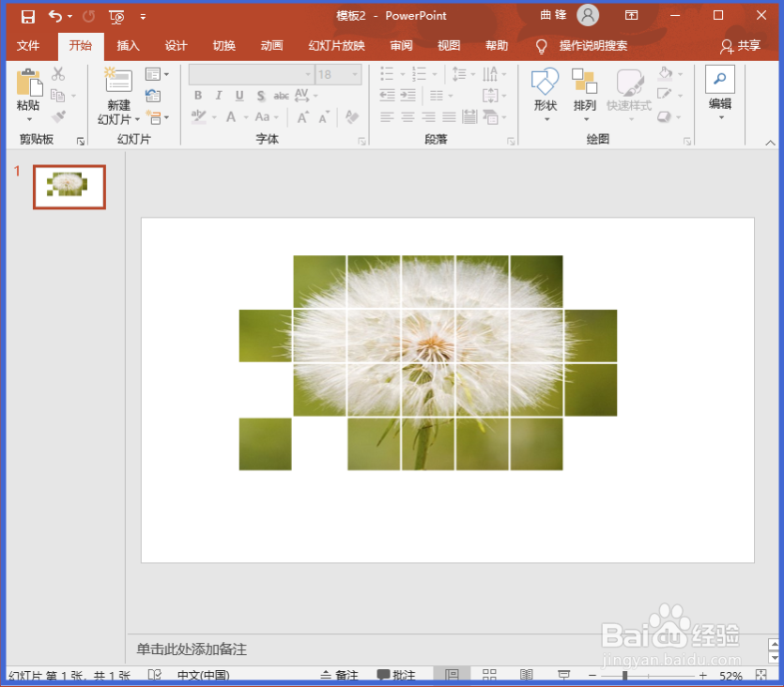Toggle Italic formatting
784x687 pixels.
click(219, 96)
